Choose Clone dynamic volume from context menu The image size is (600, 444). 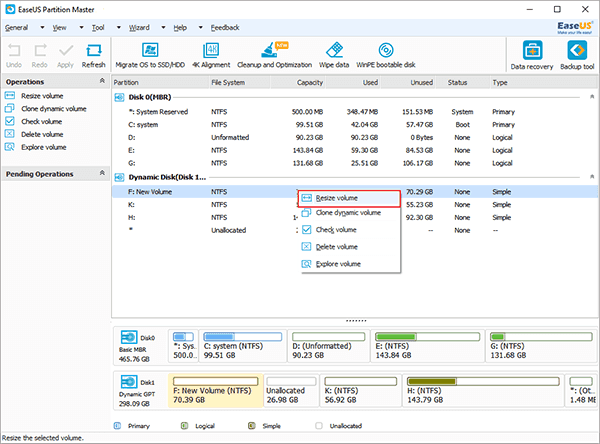(349, 213)
